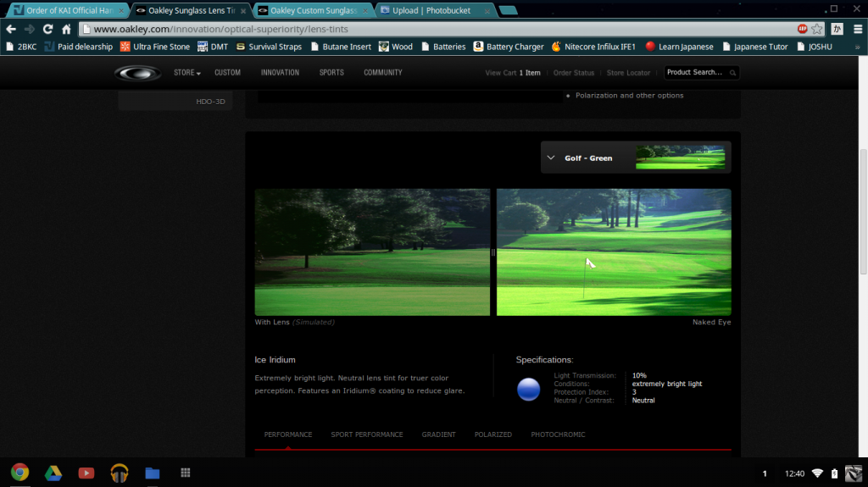This screenshot has width=868, height=487.
Task: Open a new browser tab
Action: click(x=508, y=10)
